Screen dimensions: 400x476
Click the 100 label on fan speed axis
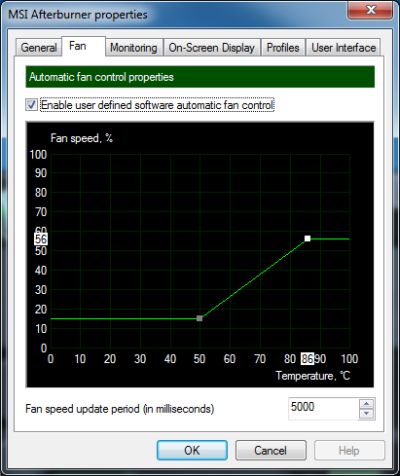(x=38, y=155)
